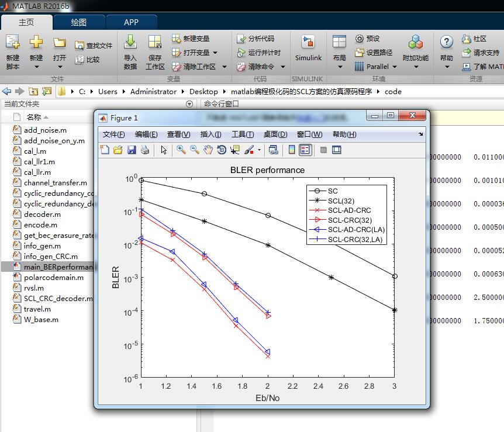This screenshot has width=504, height=432.
Task: Toggle the Link Plot tool
Action: pos(274,150)
